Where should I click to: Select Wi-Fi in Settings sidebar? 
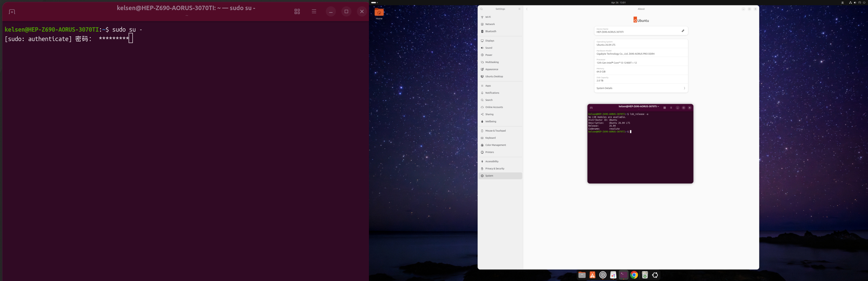coord(488,17)
